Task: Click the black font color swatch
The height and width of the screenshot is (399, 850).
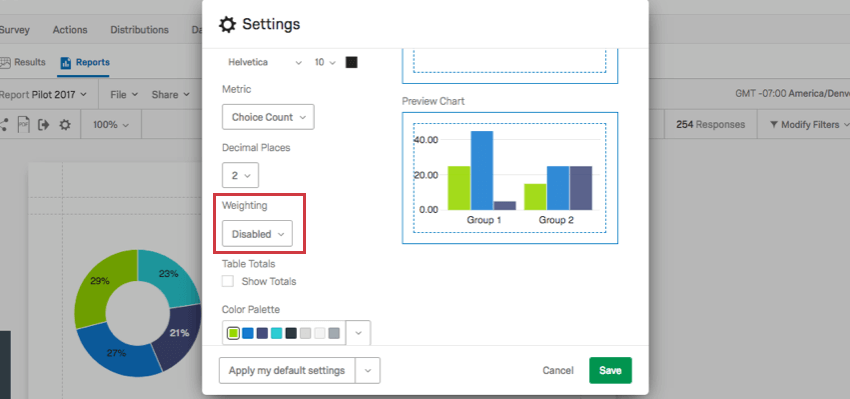Action: tap(352, 62)
